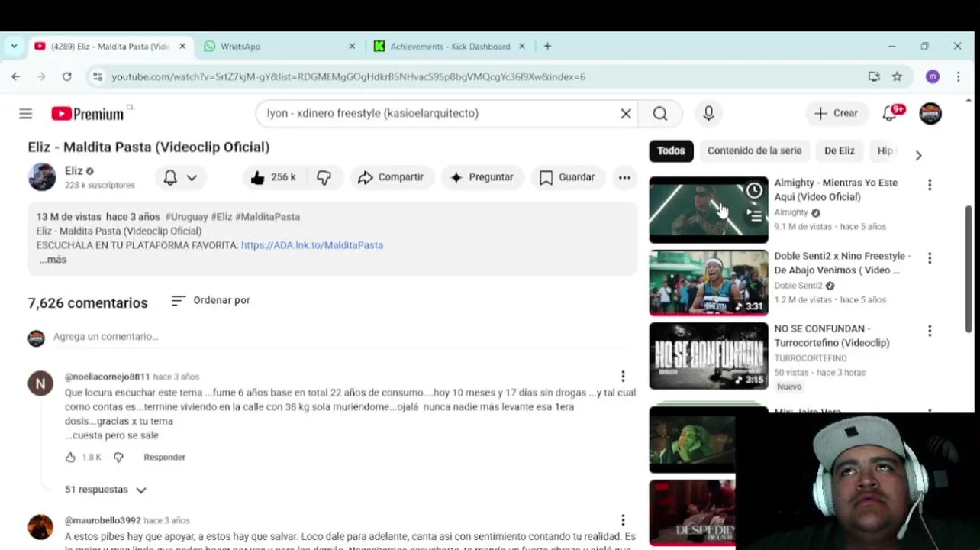The width and height of the screenshot is (980, 550).
Task: Open Chrome profile avatar
Action: (932, 76)
